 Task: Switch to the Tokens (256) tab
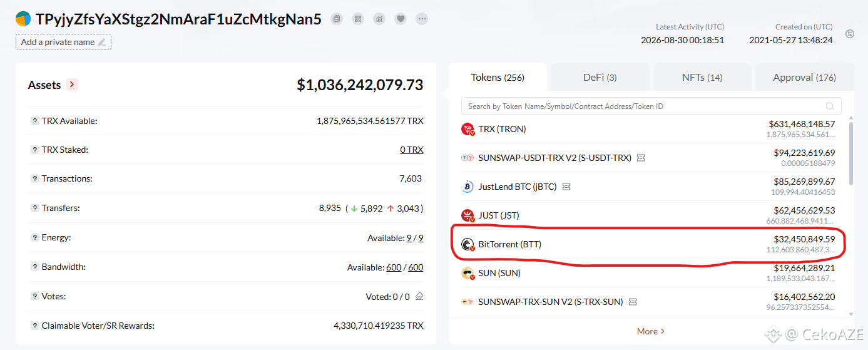(x=498, y=78)
